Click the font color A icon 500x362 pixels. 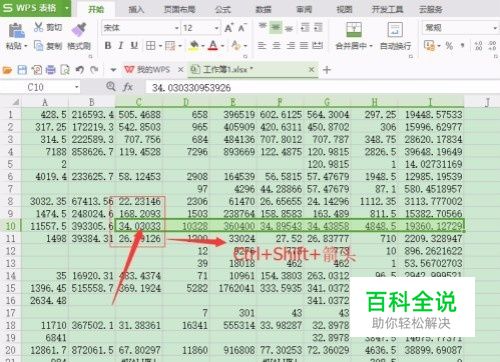click(213, 46)
